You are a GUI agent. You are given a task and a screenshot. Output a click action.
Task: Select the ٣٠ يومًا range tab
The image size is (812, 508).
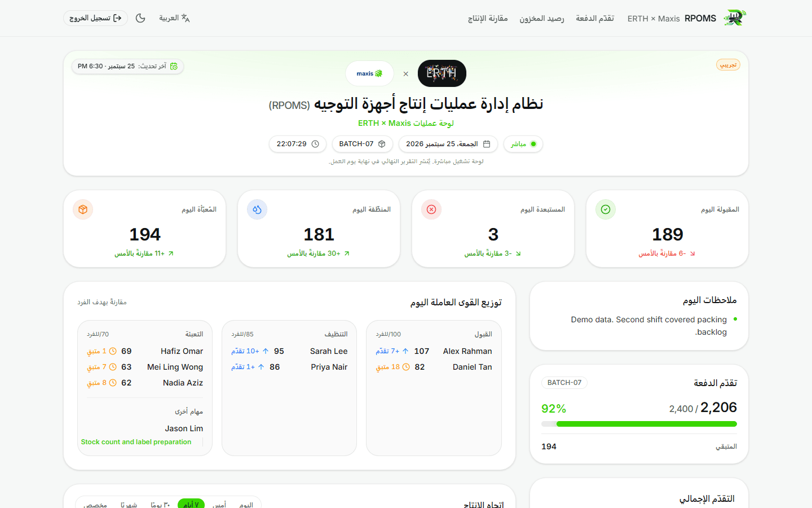[x=160, y=505]
